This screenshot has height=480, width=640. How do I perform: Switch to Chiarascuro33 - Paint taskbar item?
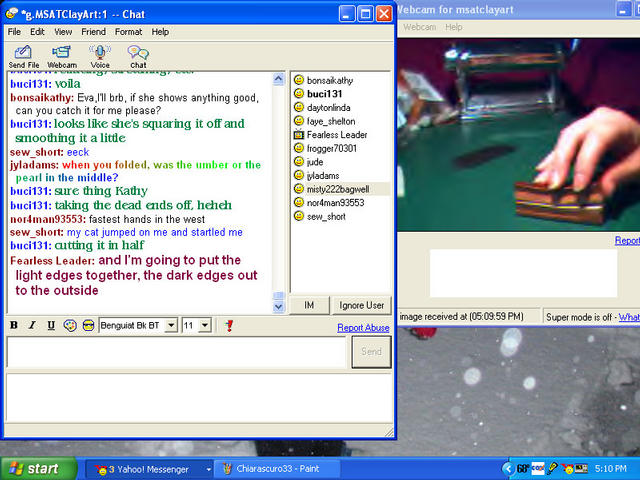277,469
